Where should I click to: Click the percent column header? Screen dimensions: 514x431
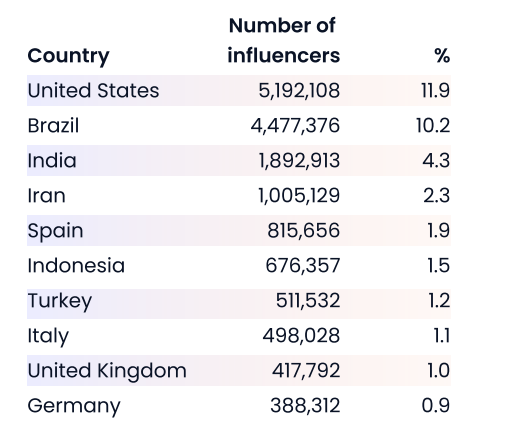point(442,55)
